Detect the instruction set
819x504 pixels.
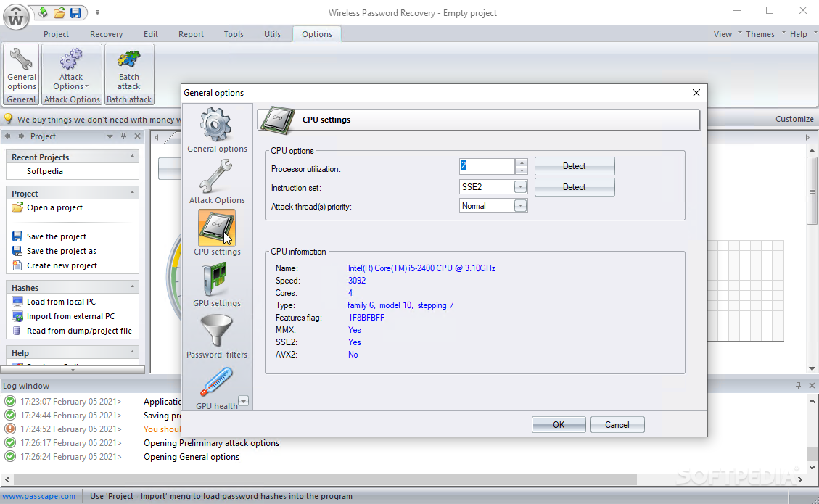(575, 187)
